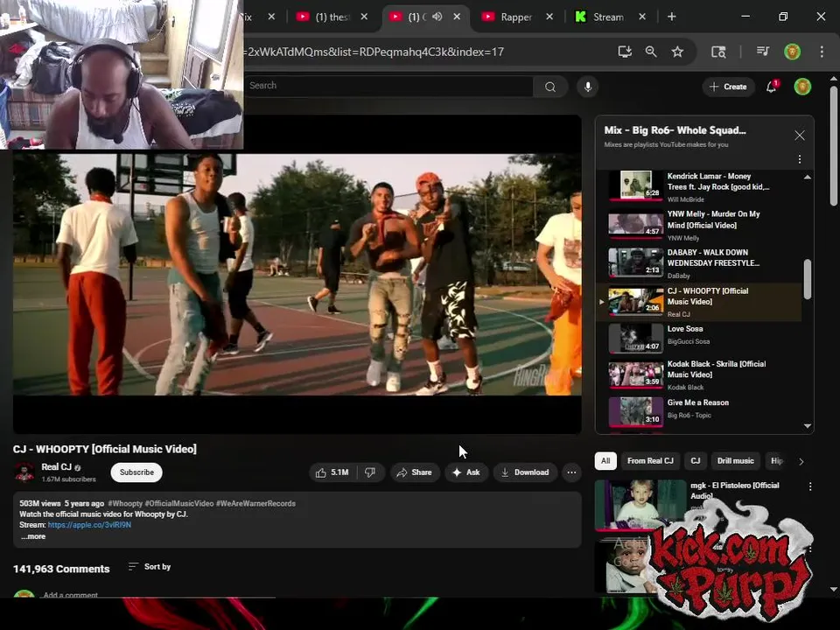Click the #Whoopty hashtag
Screen dimensions: 840x630
click(125, 504)
